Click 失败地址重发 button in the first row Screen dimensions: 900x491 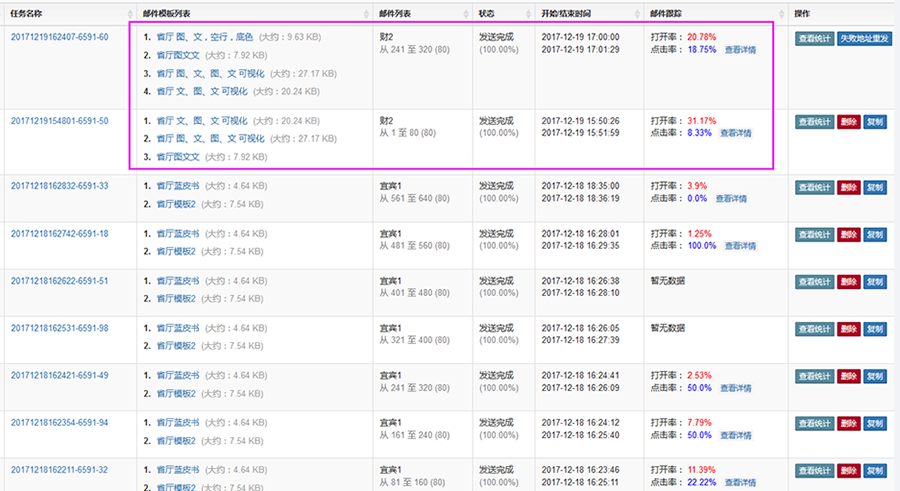[865, 38]
